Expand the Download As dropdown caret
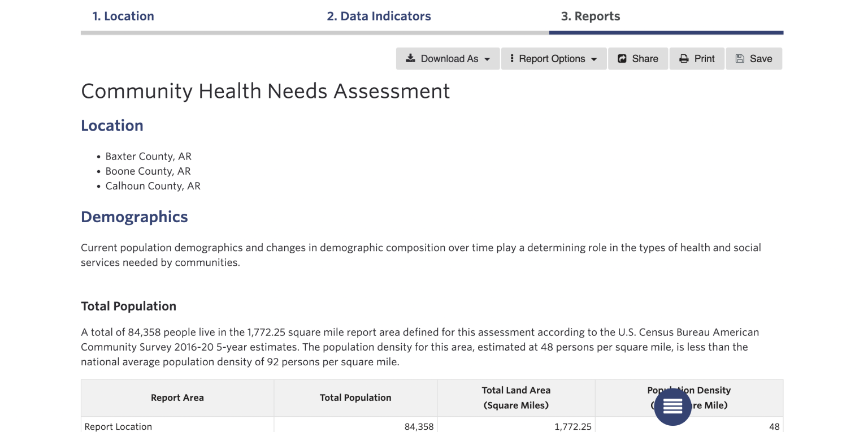The width and height of the screenshot is (868, 432). pos(487,59)
